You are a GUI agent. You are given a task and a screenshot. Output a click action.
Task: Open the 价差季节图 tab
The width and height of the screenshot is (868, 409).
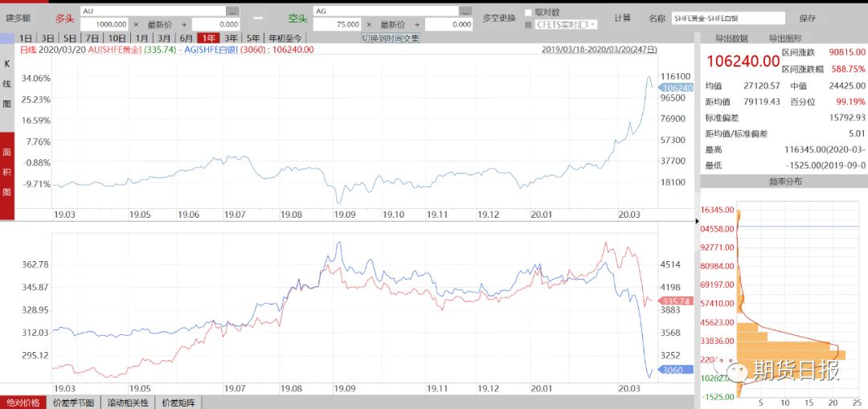pos(74,403)
